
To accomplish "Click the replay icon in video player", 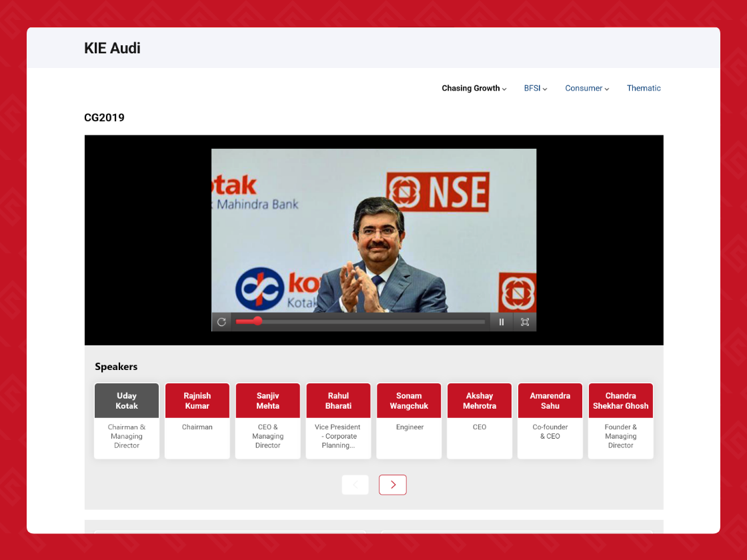I will 221,322.
